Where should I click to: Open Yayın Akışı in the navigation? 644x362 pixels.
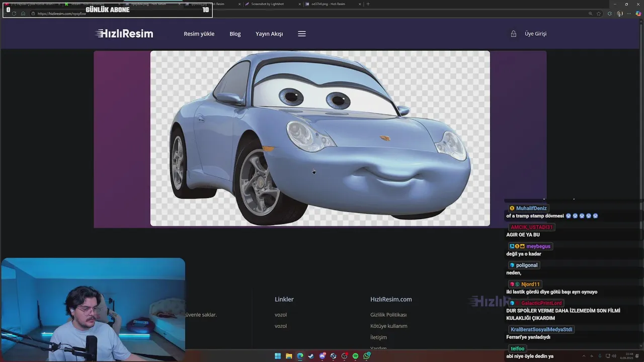[x=269, y=34]
